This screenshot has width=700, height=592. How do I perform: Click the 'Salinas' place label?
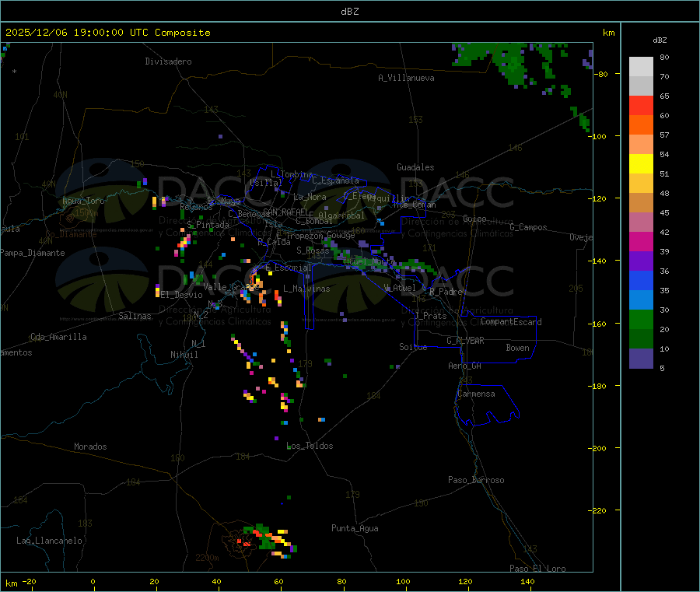(135, 316)
